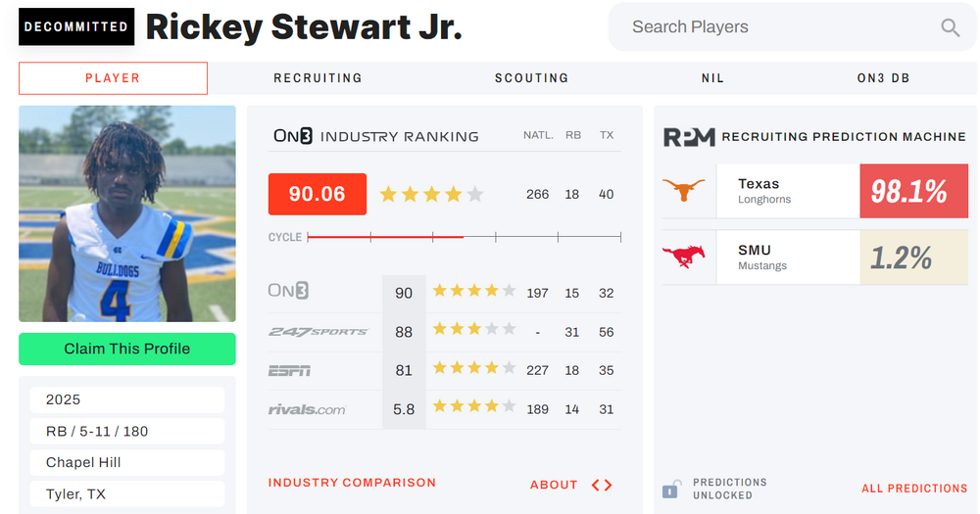Click the Rivals.com logo
This screenshot has height=514, width=980.
click(307, 409)
